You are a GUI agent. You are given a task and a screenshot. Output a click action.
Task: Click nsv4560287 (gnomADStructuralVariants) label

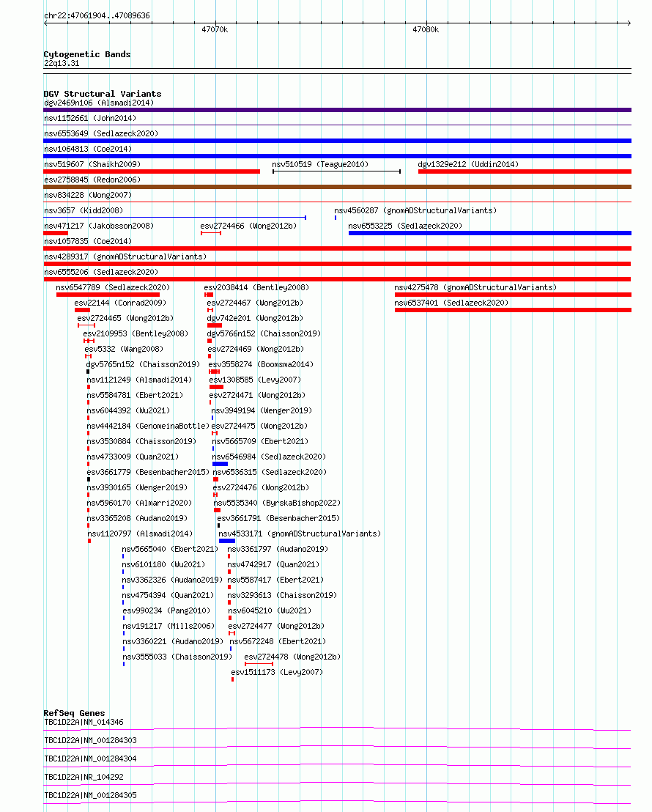click(x=415, y=211)
